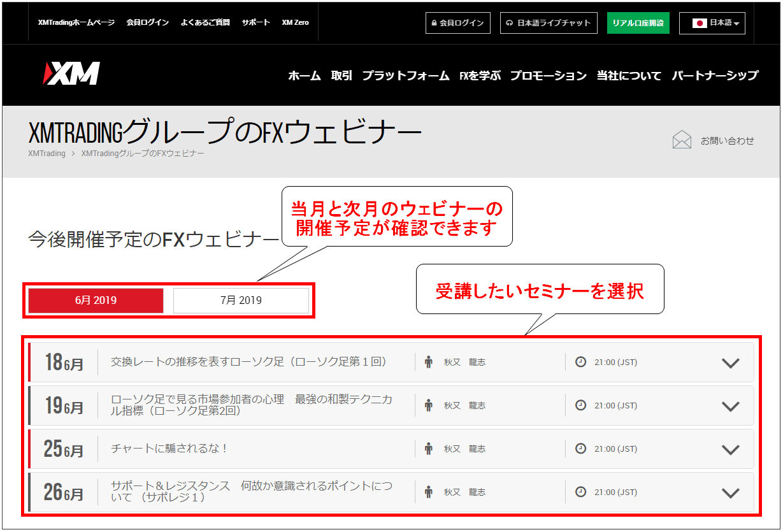Click 21:00 (JST) time in 26 6月 row

615,492
